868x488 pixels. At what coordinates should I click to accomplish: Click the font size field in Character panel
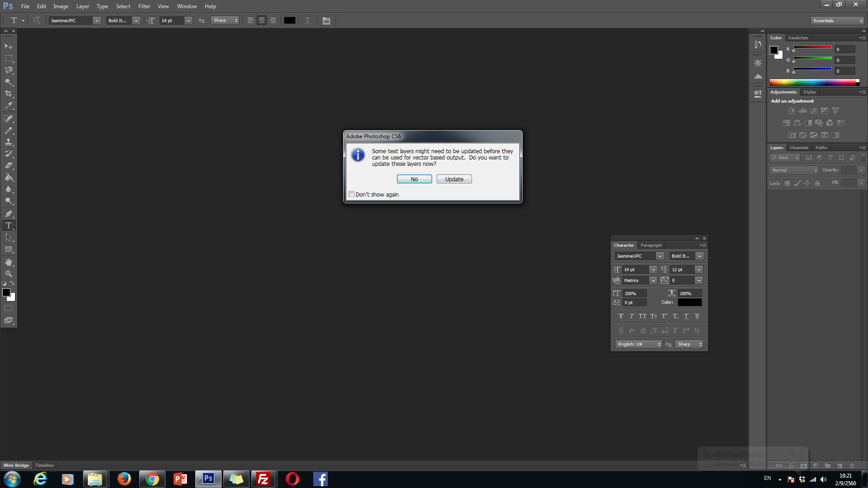click(635, 270)
